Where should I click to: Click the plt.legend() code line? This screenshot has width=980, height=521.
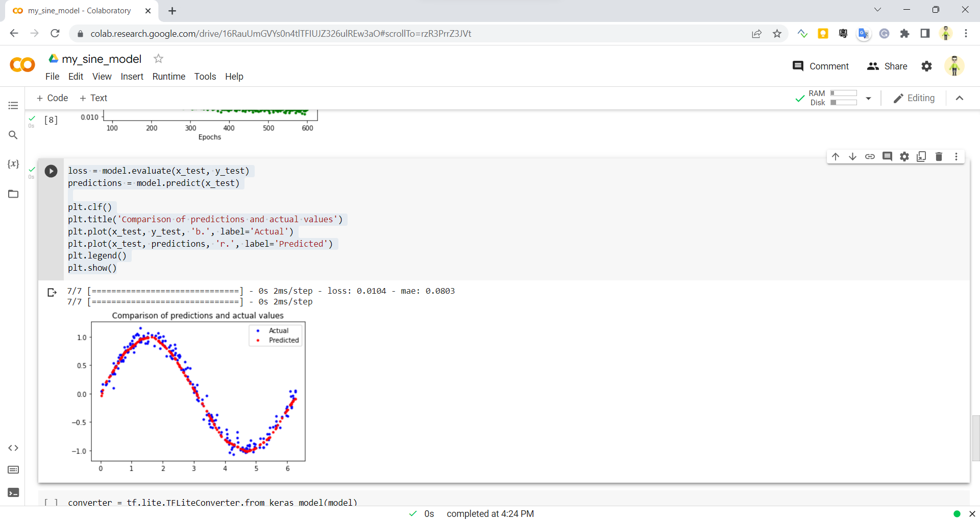click(97, 256)
